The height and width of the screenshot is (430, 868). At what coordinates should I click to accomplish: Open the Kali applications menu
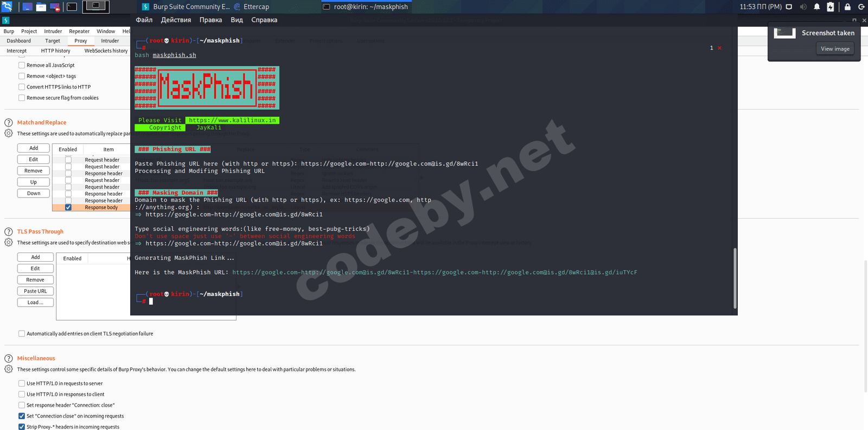point(7,7)
